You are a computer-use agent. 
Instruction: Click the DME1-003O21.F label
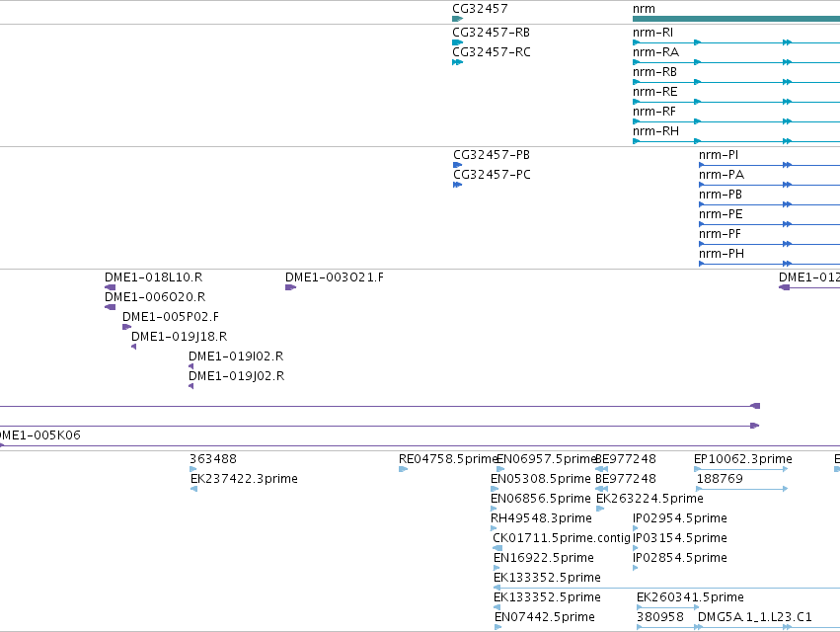tap(335, 277)
